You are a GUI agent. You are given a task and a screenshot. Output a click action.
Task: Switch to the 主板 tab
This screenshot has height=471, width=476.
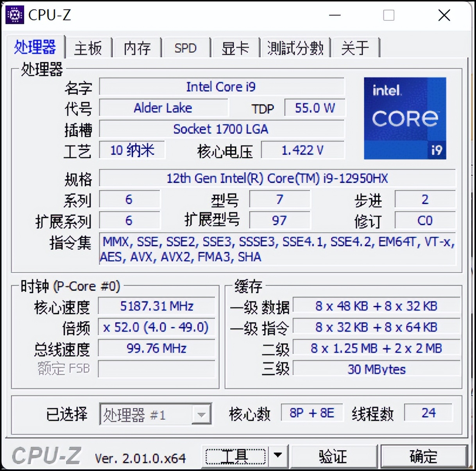[88, 47]
